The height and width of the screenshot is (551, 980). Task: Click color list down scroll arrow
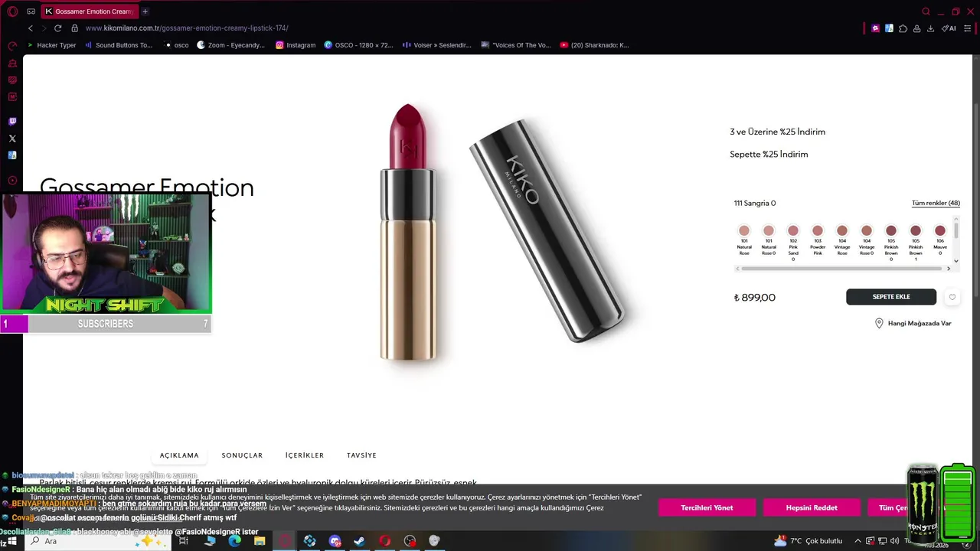point(955,260)
